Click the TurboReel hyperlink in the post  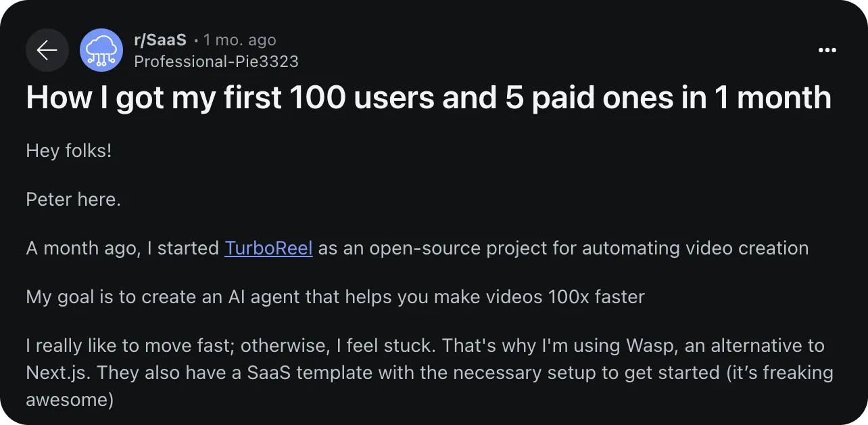point(268,248)
